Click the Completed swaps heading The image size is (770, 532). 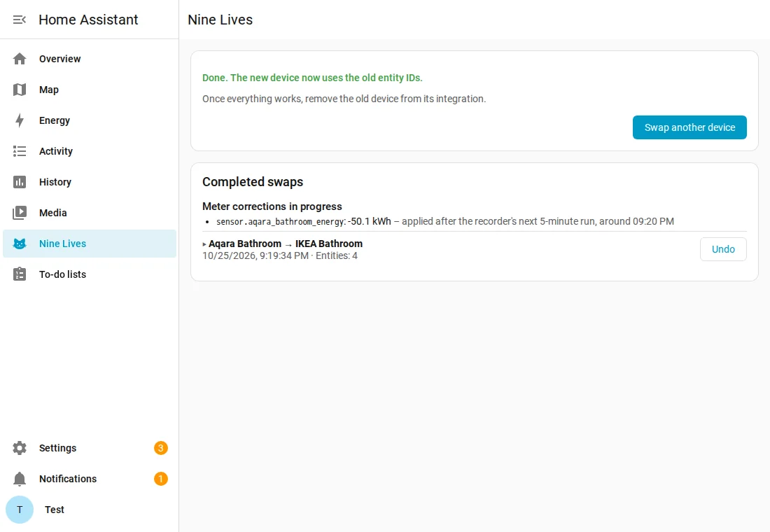coord(253,182)
